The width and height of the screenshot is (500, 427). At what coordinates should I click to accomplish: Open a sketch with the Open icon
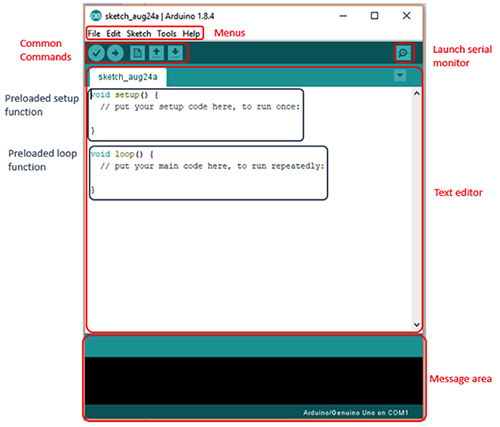coord(156,53)
